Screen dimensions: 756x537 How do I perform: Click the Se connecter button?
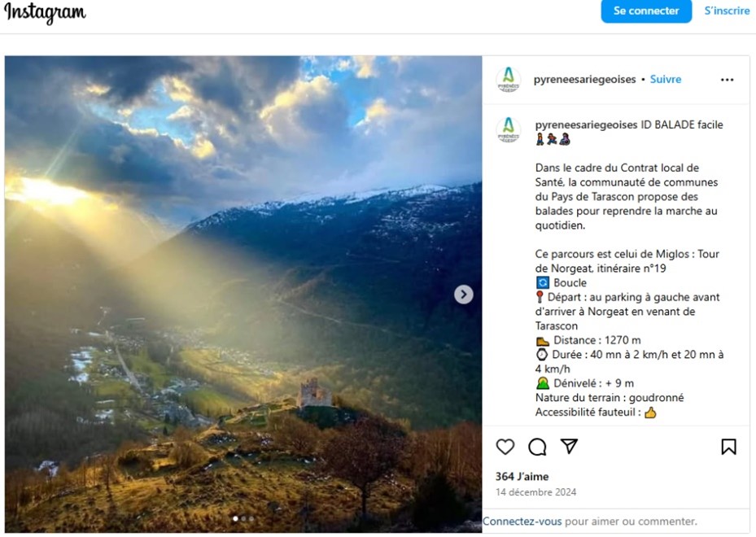pyautogui.click(x=645, y=11)
